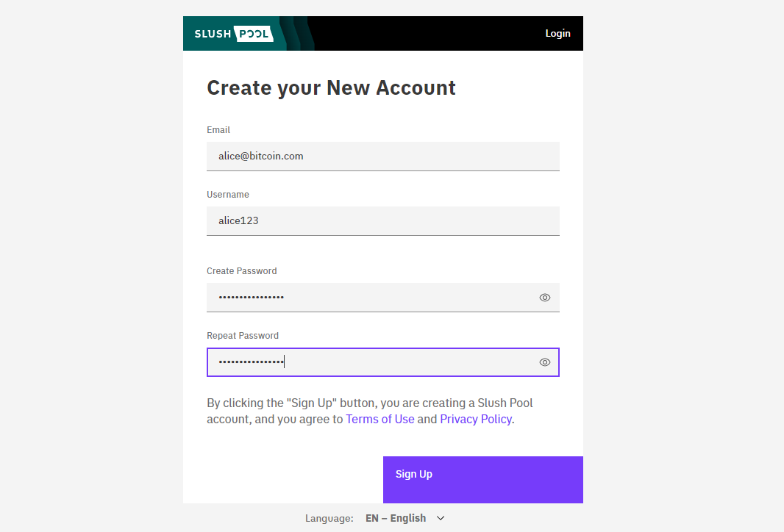Image resolution: width=784 pixels, height=532 pixels.
Task: Show the Create Password text via eye icon
Action: (x=545, y=298)
